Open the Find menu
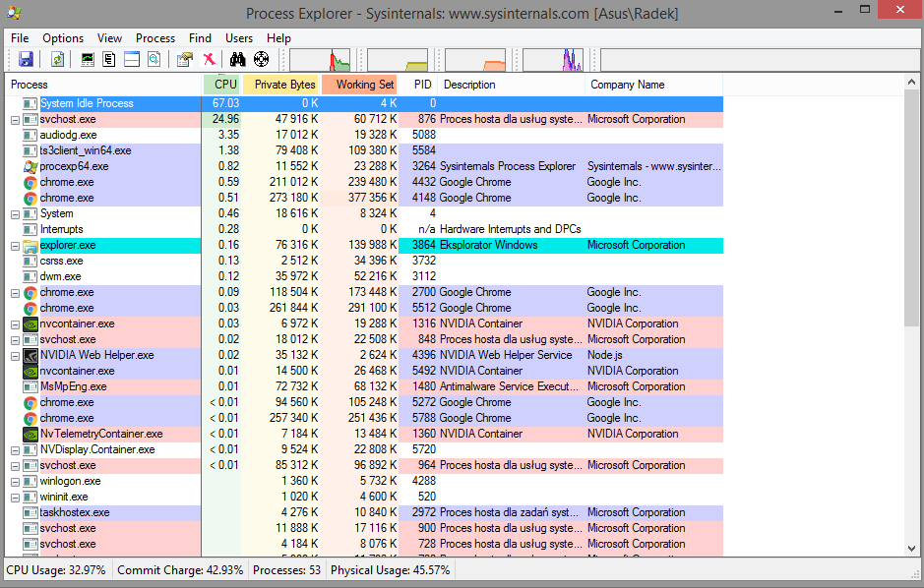 click(x=201, y=38)
